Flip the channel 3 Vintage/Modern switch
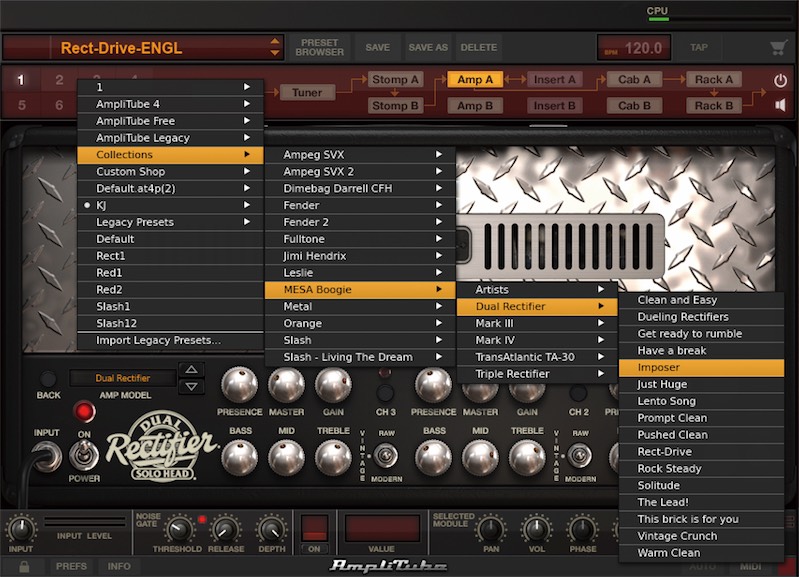The width and height of the screenshot is (799, 577). pyautogui.click(x=386, y=456)
